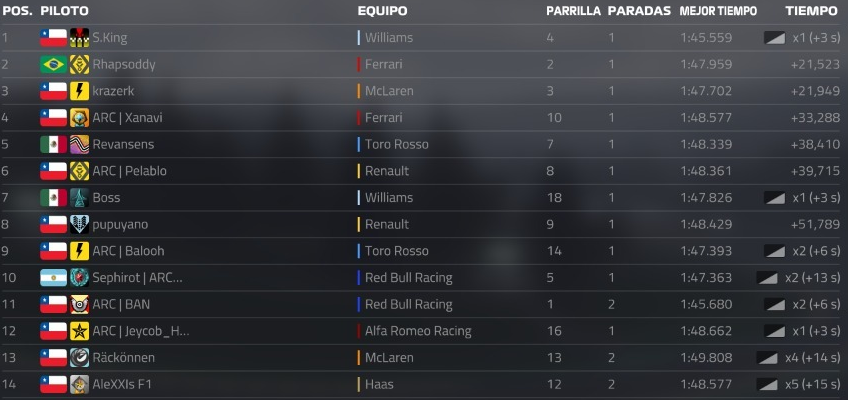The width and height of the screenshot is (848, 400).
Task: Select driver name ARC | Xanavi
Action: 127,118
